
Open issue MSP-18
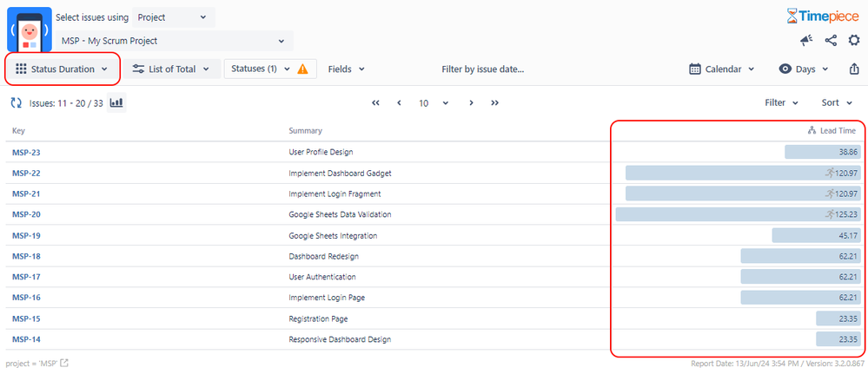point(26,256)
